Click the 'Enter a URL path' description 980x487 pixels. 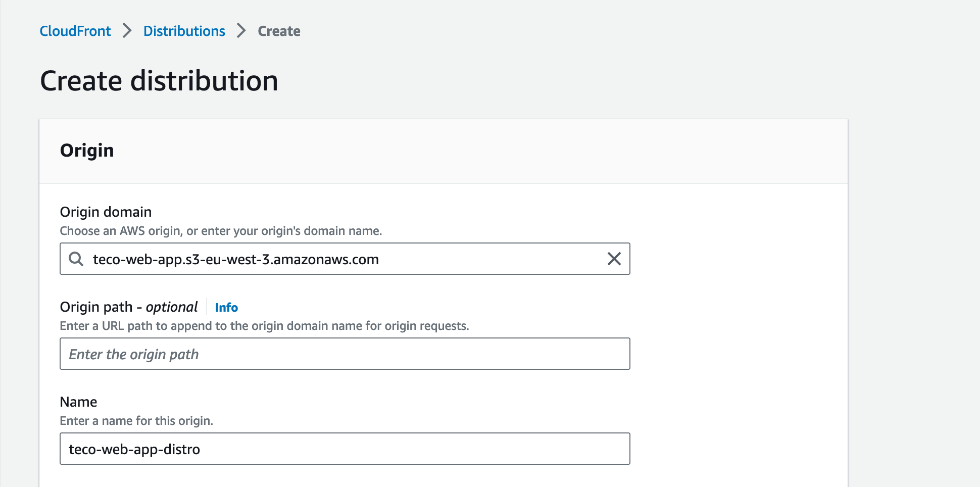click(x=264, y=326)
